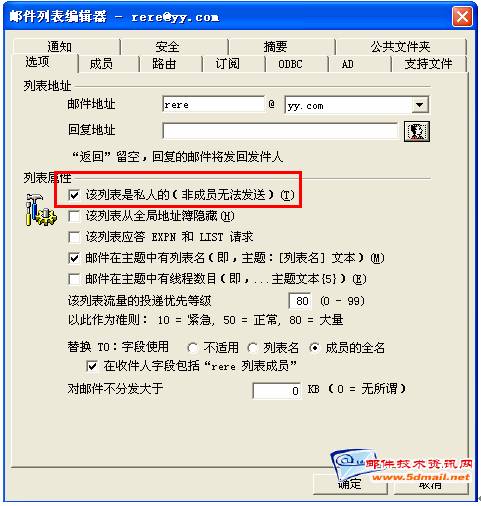The image size is (481, 506).
Task: Click in the 回复地址 input field
Action: point(280,131)
